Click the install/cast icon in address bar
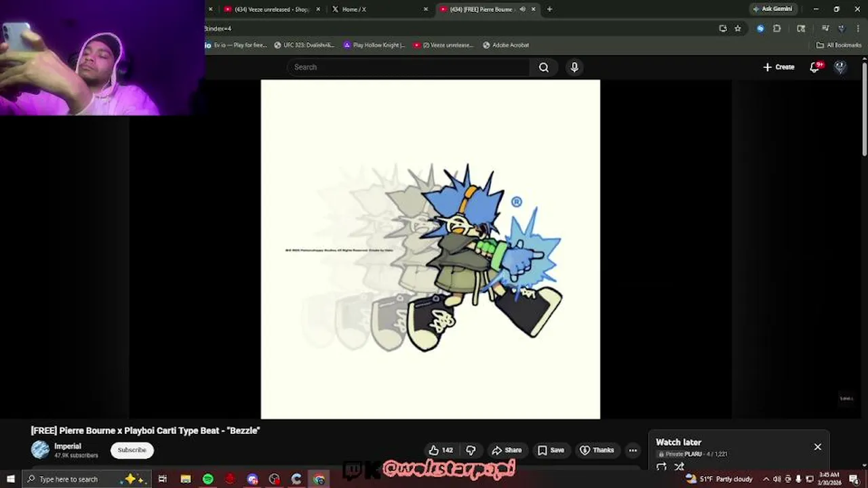This screenshot has width=868, height=488. [723, 28]
